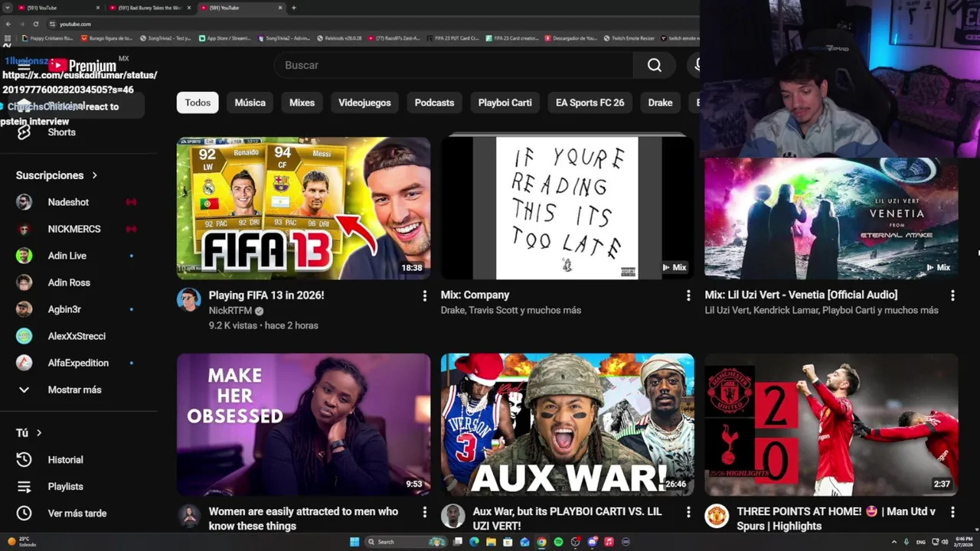980x551 pixels.
Task: Open a new browser tab with plus button
Action: [x=294, y=8]
